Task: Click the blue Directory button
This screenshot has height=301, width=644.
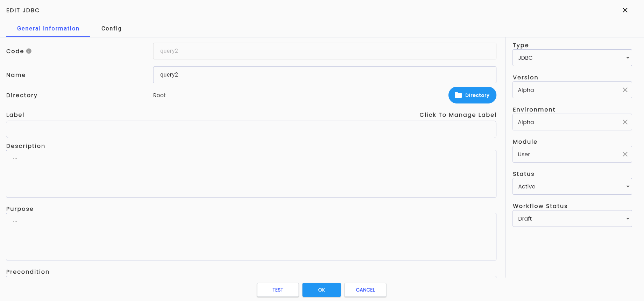Action: tap(472, 95)
